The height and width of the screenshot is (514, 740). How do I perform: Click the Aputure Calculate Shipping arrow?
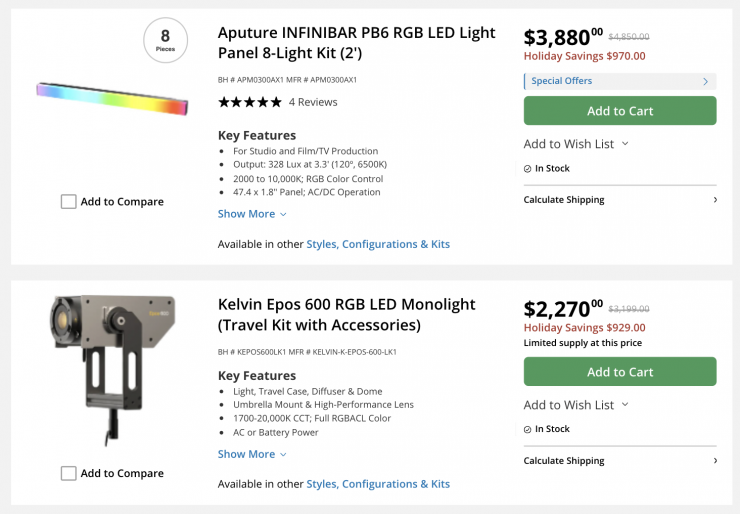[x=714, y=200]
